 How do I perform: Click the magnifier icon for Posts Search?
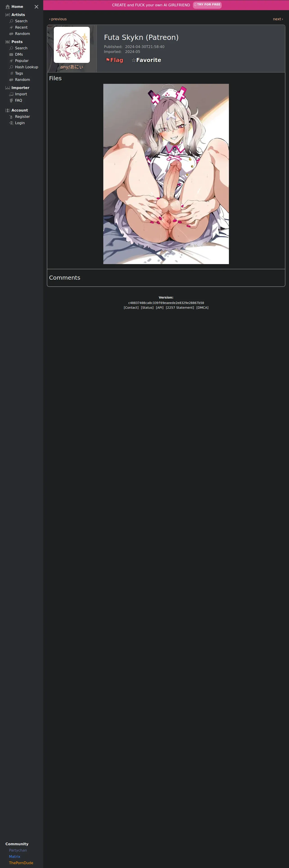(x=11, y=48)
